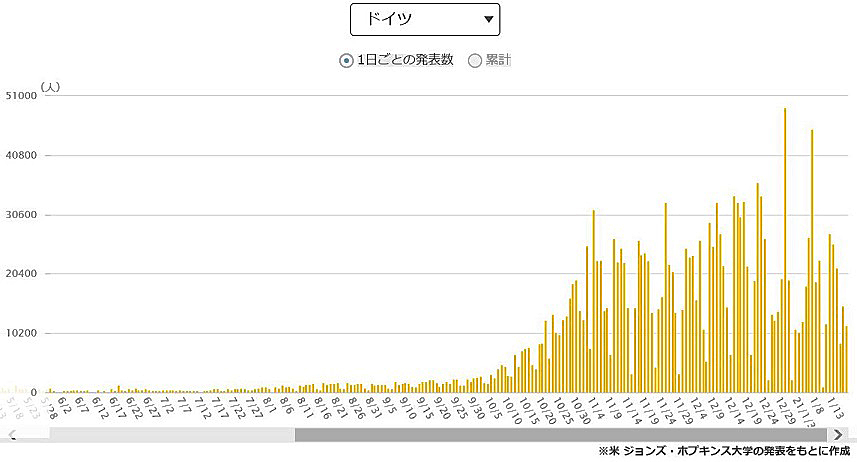Click the left scroll arrow of chart scrollbar
Viewport: 857px width, 462px height.
[x=12, y=435]
